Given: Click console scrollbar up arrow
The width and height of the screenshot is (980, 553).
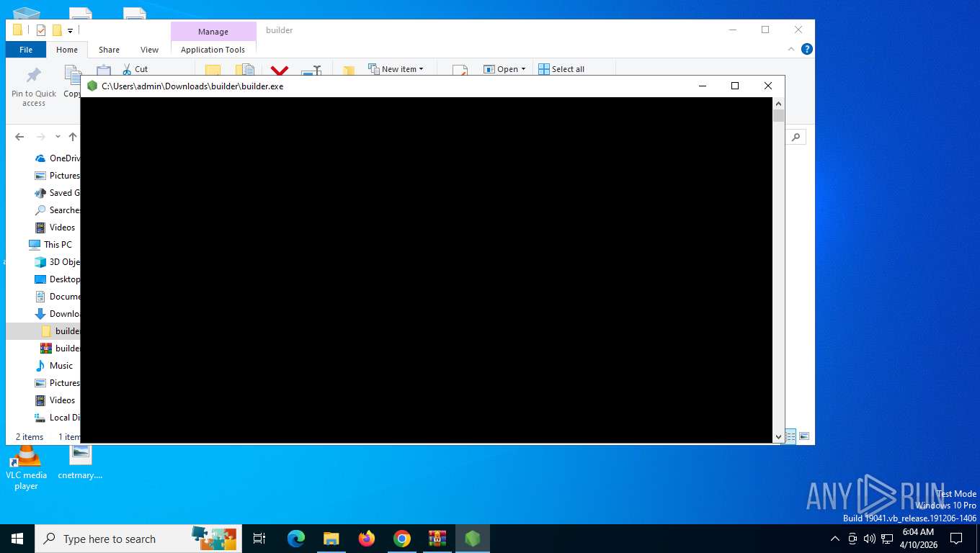Looking at the screenshot, I should 778,104.
